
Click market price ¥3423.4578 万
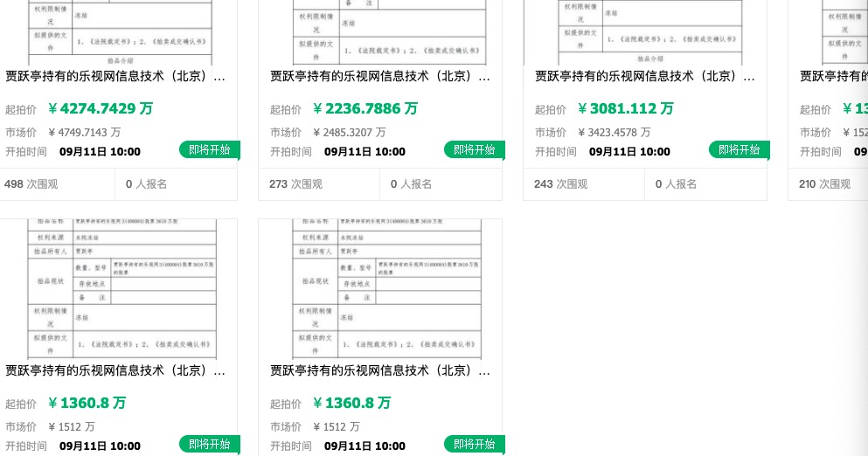point(614,132)
